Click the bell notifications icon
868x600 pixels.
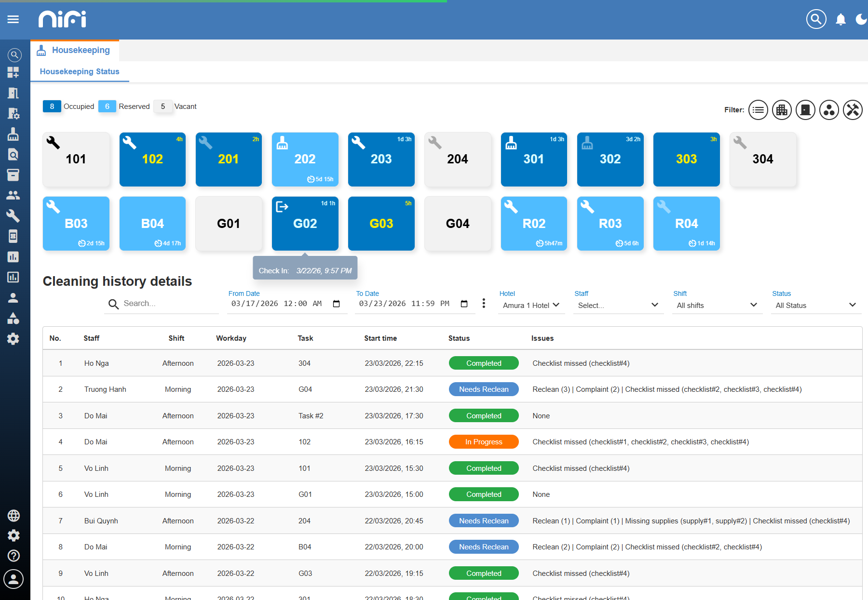point(841,19)
